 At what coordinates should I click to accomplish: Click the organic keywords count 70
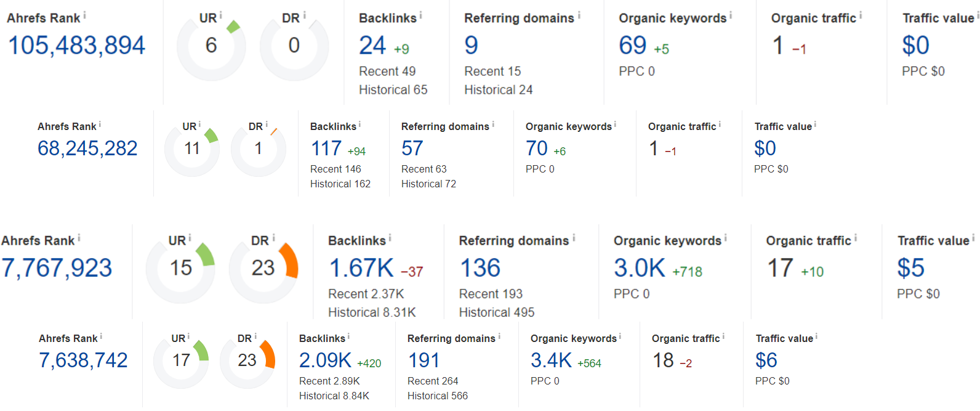537,149
